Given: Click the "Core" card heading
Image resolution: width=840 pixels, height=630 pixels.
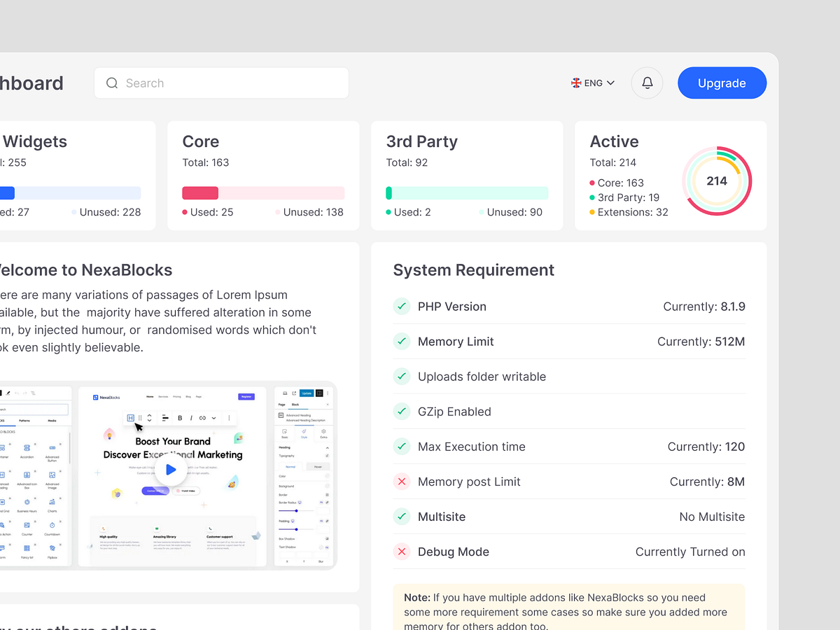Looking at the screenshot, I should [x=201, y=141].
